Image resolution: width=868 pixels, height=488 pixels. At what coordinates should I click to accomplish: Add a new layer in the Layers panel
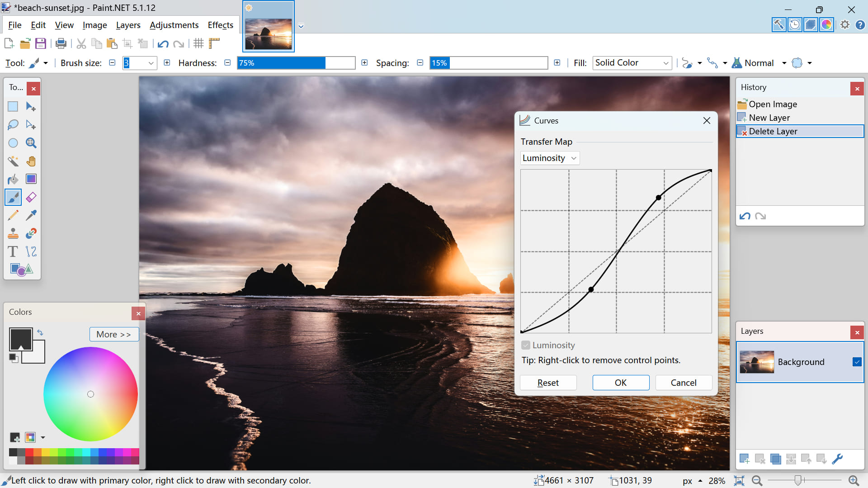[x=745, y=458]
